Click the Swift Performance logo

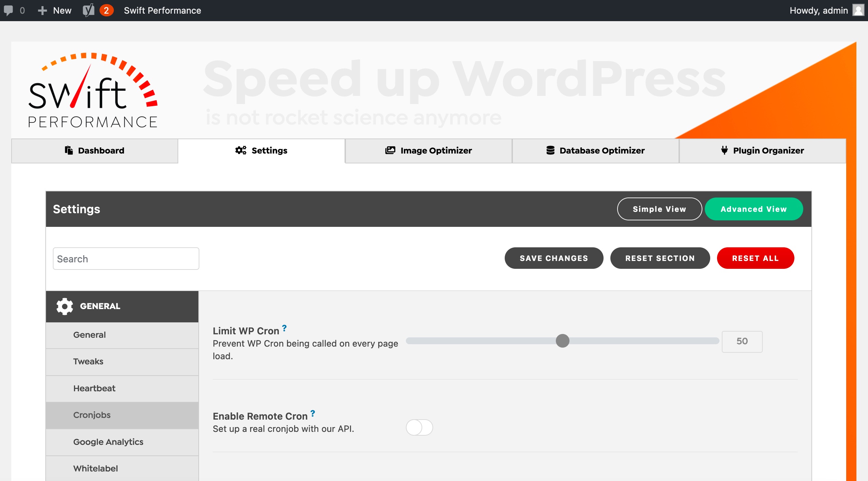(x=93, y=90)
